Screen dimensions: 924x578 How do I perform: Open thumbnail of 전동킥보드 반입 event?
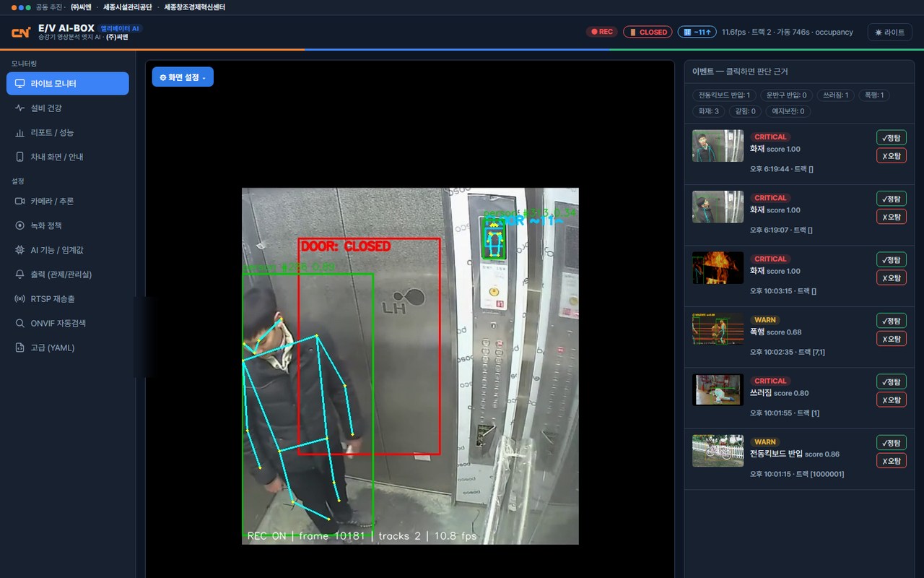(718, 451)
